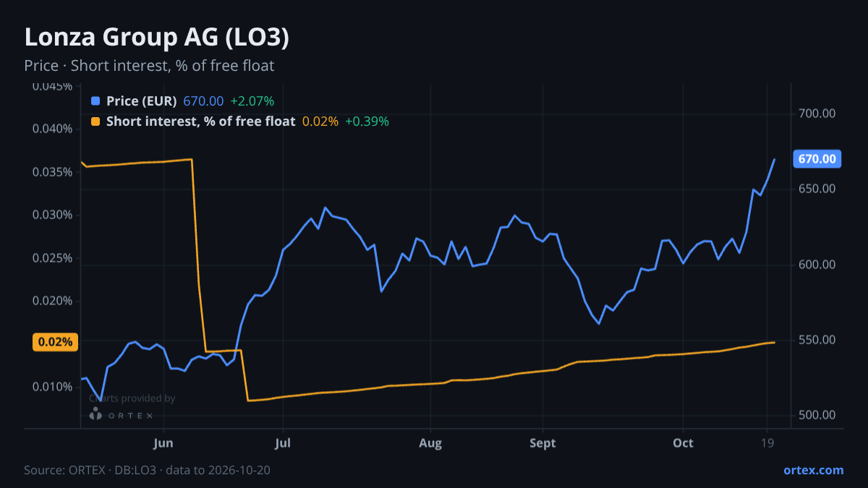Click the 0.010% left axis label
Viewport: 868px width, 488px height.
point(51,387)
